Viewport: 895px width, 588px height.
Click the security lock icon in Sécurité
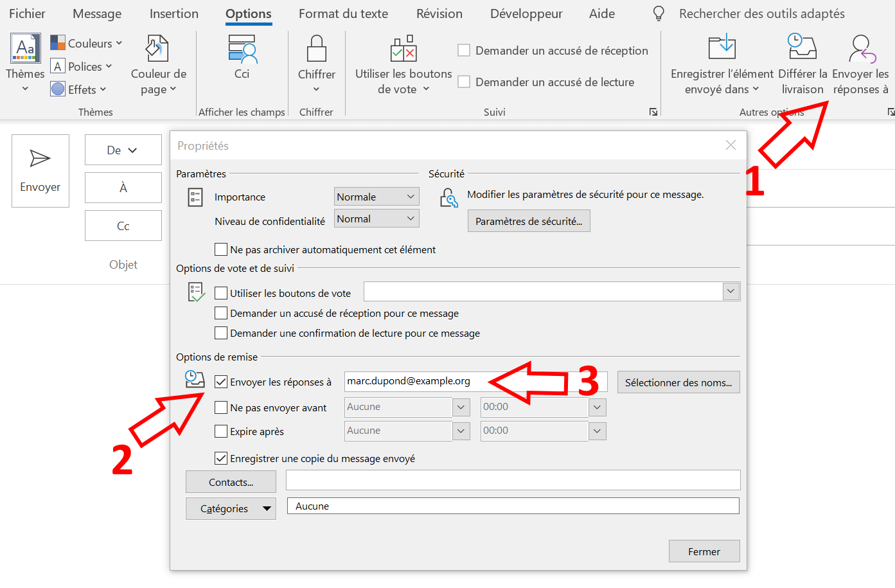(x=448, y=197)
